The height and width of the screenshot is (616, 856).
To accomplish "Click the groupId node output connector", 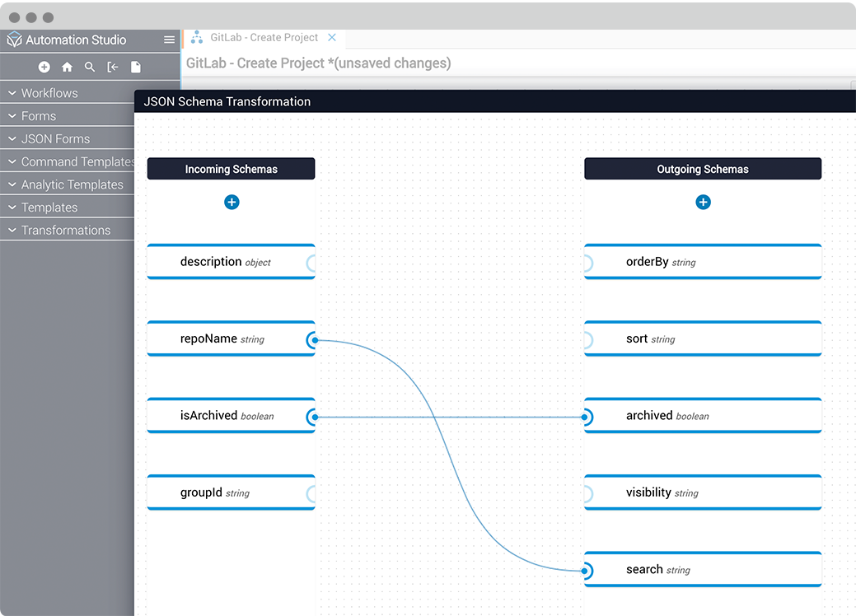I will [x=311, y=494].
